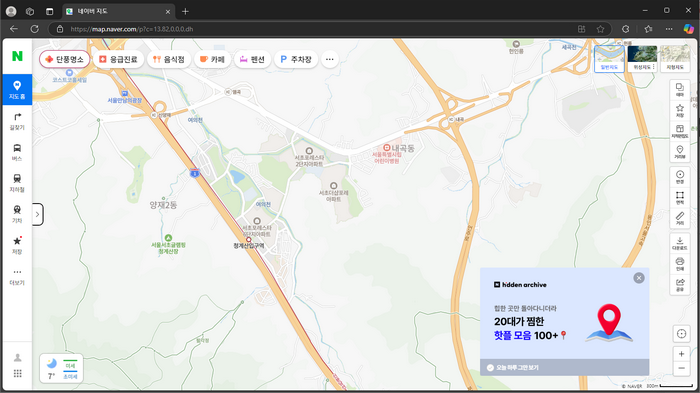Click the 공유 share map icon
700x393 pixels.
coord(679,284)
